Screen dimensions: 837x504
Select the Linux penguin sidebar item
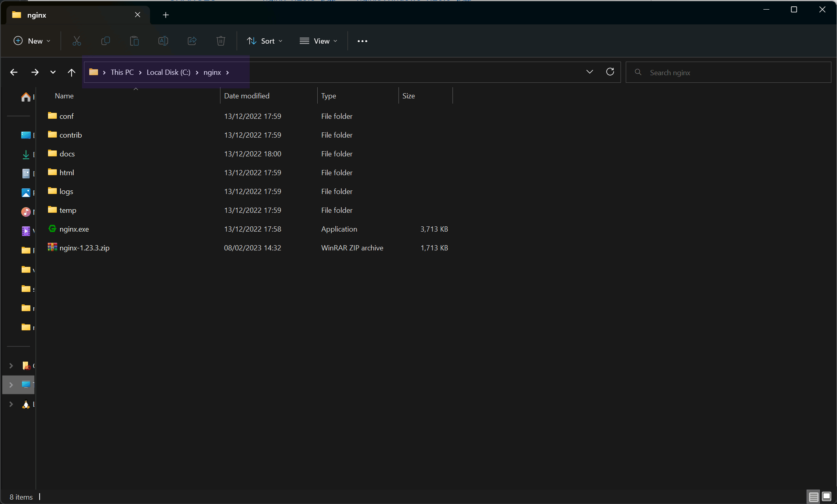[x=26, y=404]
